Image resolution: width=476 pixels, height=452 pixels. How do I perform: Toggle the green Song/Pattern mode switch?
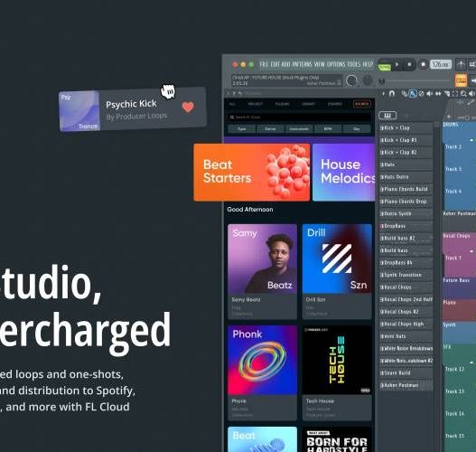385,67
